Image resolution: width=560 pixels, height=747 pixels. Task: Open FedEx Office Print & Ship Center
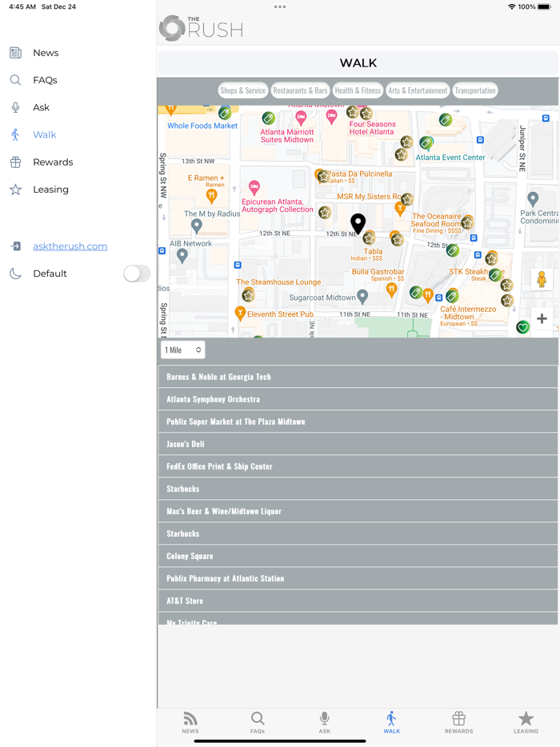(x=358, y=466)
